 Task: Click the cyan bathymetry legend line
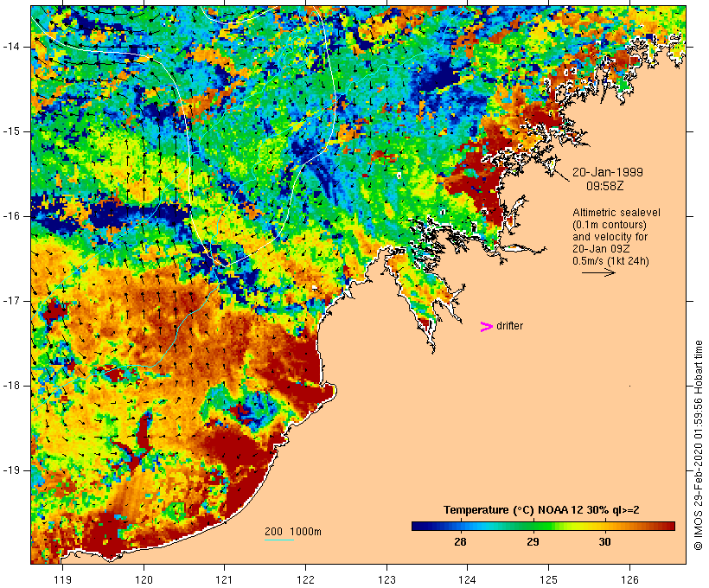click(x=279, y=540)
